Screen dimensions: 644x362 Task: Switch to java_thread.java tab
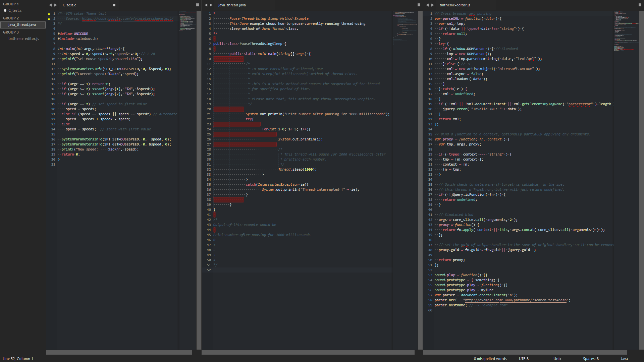pyautogui.click(x=232, y=5)
